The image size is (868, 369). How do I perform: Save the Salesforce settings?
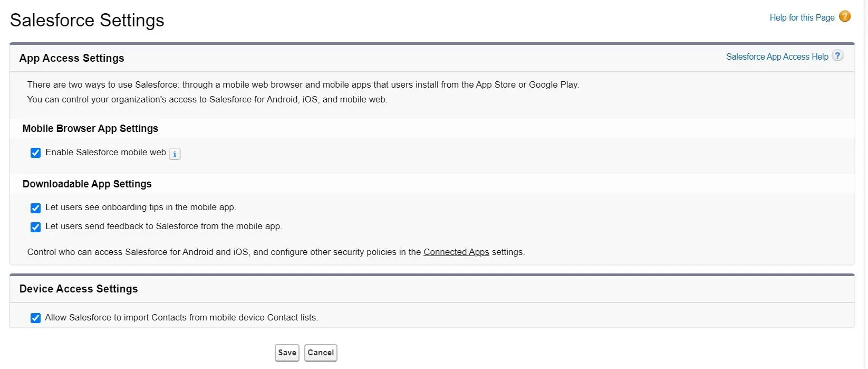coord(287,353)
